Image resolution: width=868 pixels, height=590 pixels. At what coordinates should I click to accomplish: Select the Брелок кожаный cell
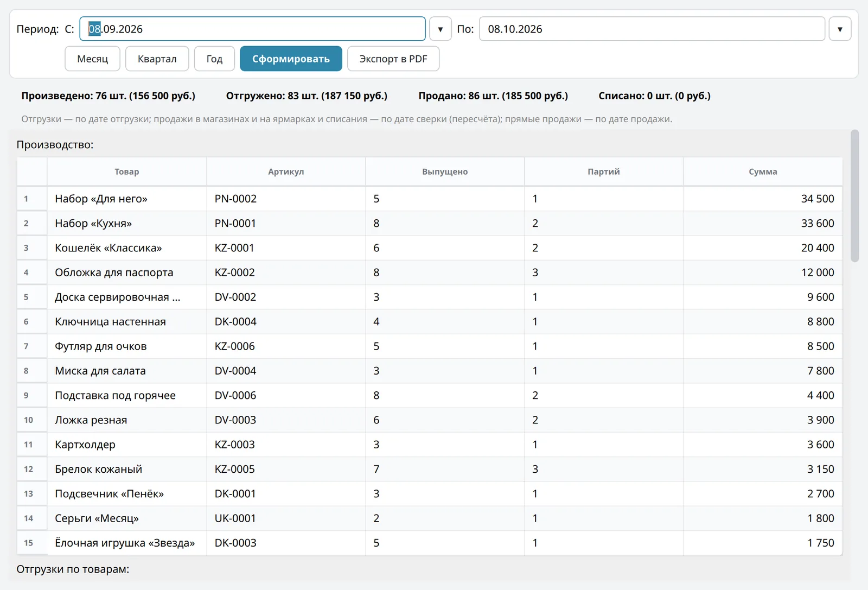[x=127, y=469]
